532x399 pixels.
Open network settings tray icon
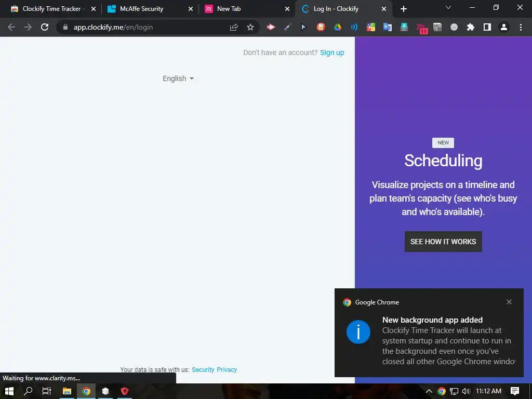pyautogui.click(x=454, y=391)
